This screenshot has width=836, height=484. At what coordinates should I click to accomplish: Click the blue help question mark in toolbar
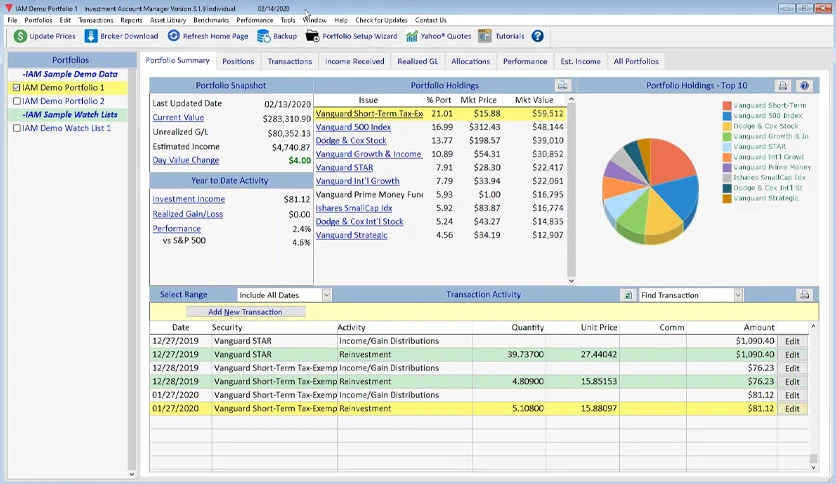pos(537,36)
